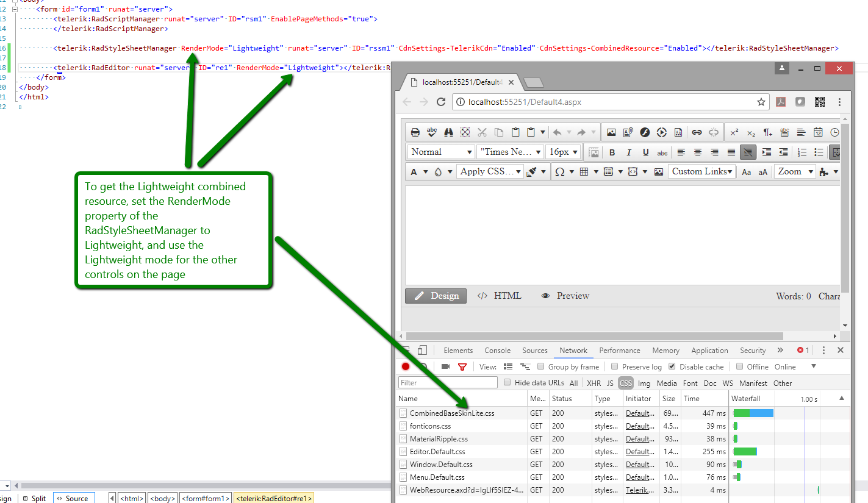
Task: Open the Image Manager in editor toolbar
Action: tap(611, 132)
